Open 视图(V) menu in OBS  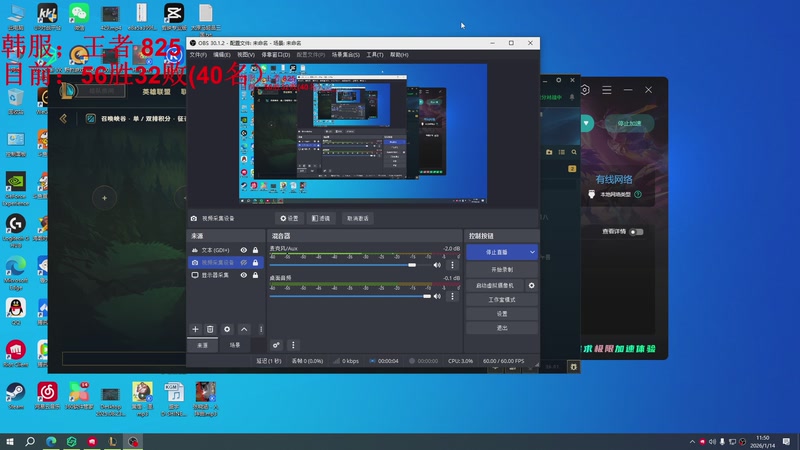click(245, 55)
